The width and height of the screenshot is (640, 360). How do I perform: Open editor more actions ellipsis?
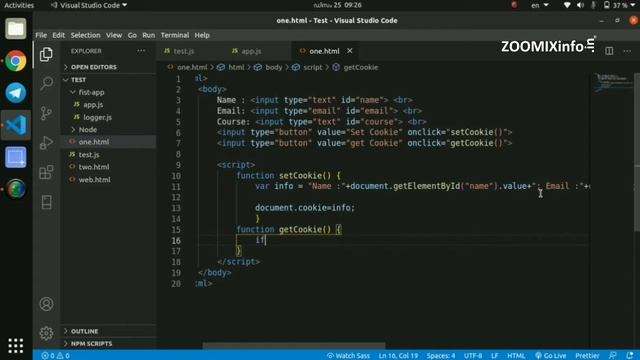click(x=627, y=51)
